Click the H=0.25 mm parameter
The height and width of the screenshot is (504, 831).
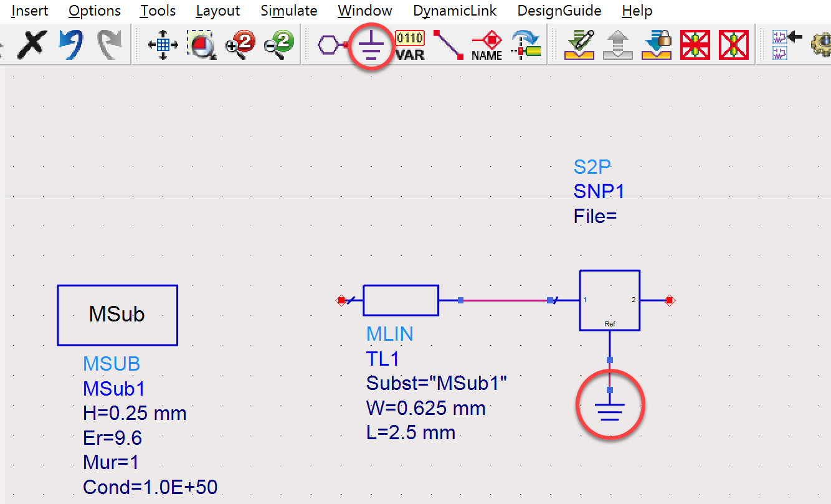(x=135, y=413)
